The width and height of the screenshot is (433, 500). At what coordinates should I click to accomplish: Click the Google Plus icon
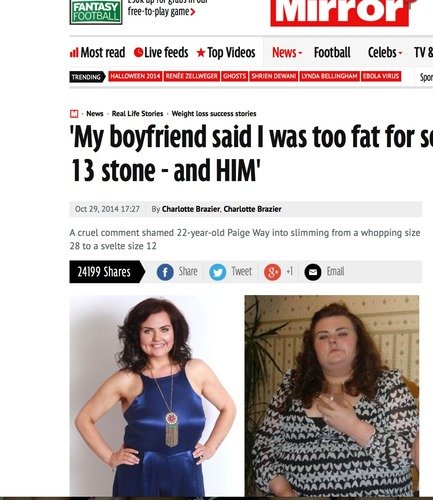click(x=272, y=272)
